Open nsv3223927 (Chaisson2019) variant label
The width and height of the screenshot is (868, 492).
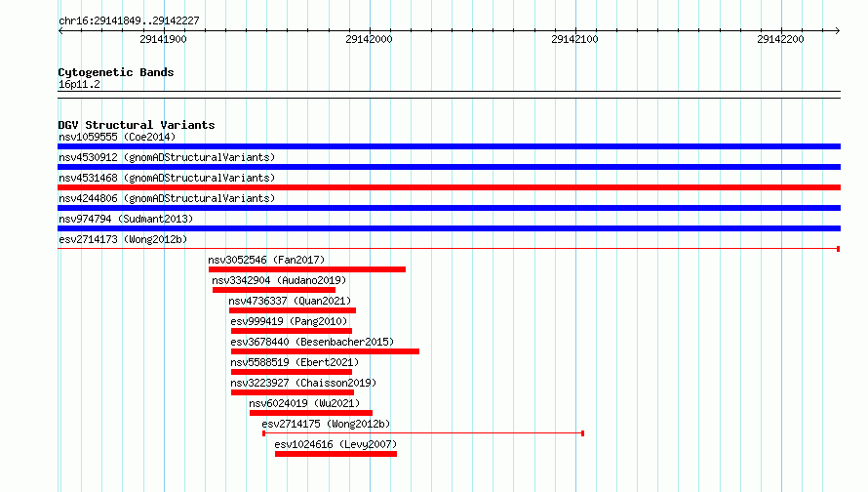[x=303, y=383]
